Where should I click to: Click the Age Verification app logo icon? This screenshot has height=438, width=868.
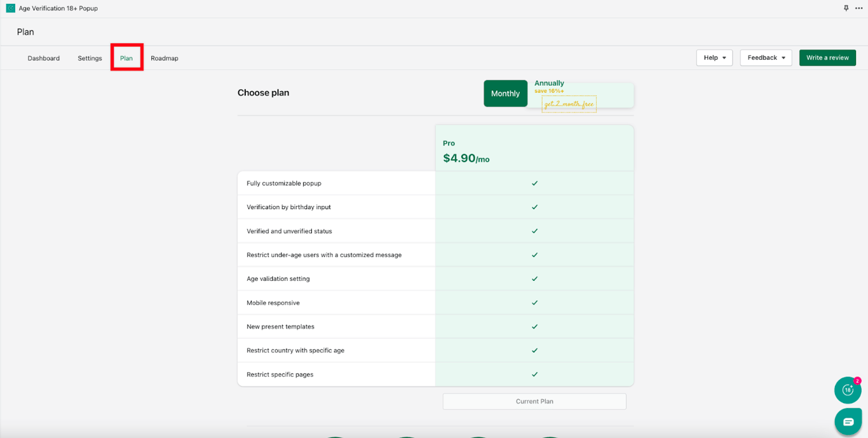pos(10,8)
